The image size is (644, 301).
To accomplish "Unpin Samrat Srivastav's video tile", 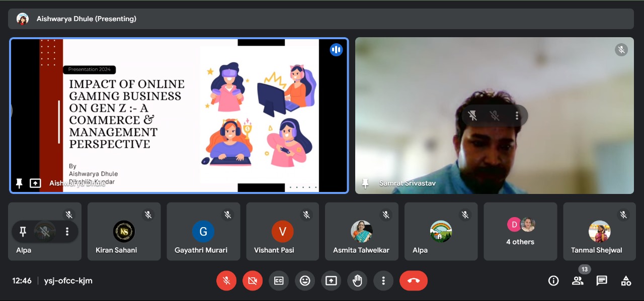I will (472, 116).
